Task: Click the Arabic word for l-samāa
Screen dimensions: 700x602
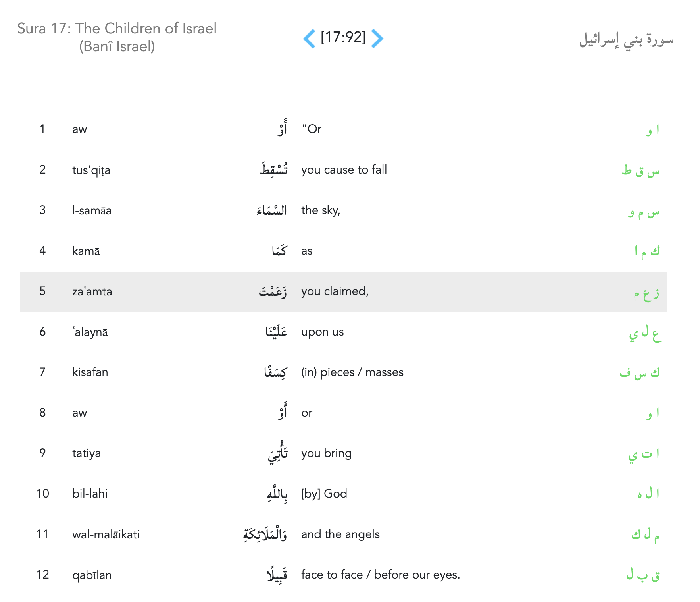Action: tap(272, 210)
